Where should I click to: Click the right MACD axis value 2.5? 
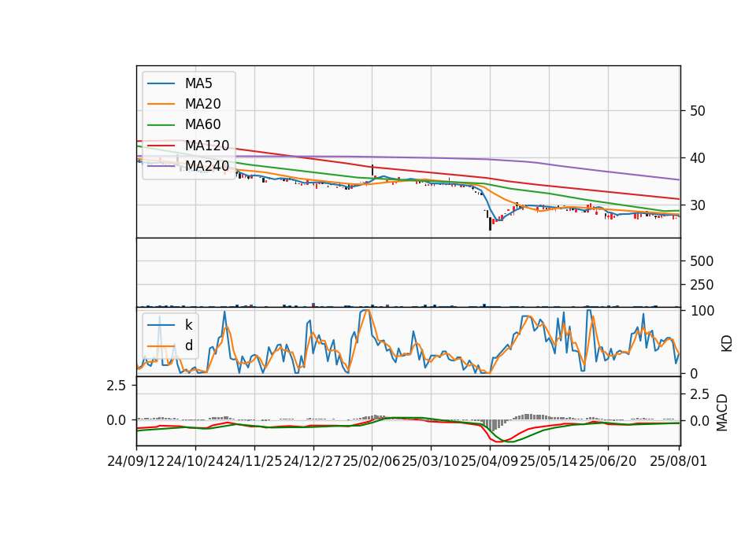click(699, 394)
